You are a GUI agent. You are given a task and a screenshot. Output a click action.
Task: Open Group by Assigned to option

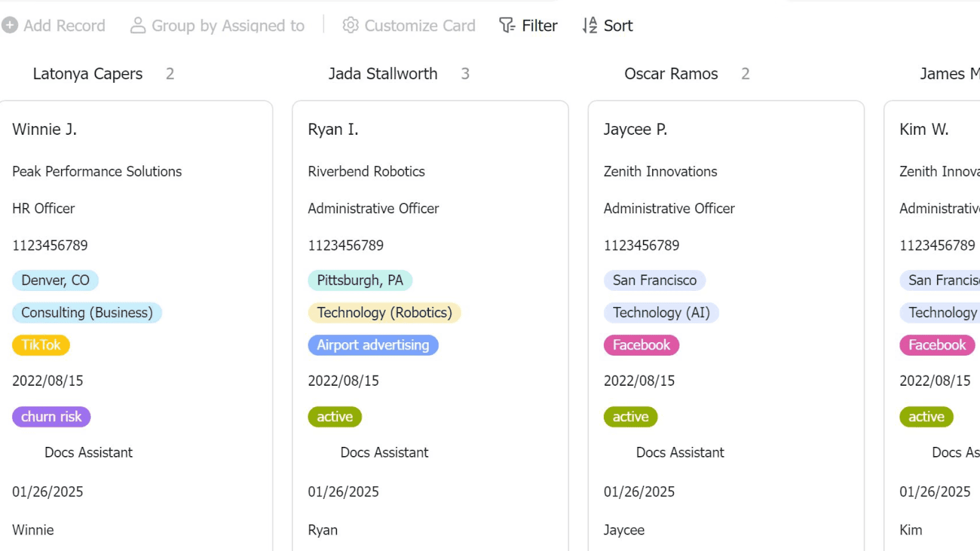tap(228, 26)
